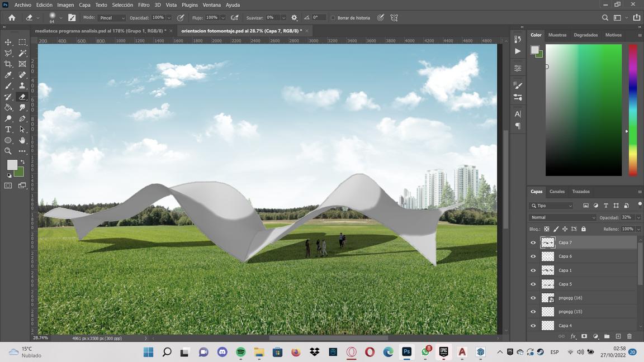Open the Relleno 100% dropdown
This screenshot has width=644, height=362.
638,229
